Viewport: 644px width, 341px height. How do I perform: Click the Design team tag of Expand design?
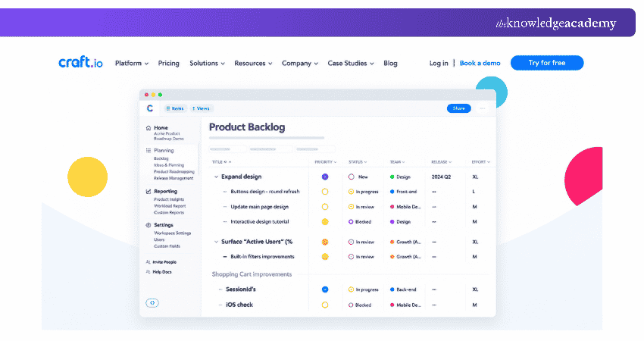click(400, 177)
